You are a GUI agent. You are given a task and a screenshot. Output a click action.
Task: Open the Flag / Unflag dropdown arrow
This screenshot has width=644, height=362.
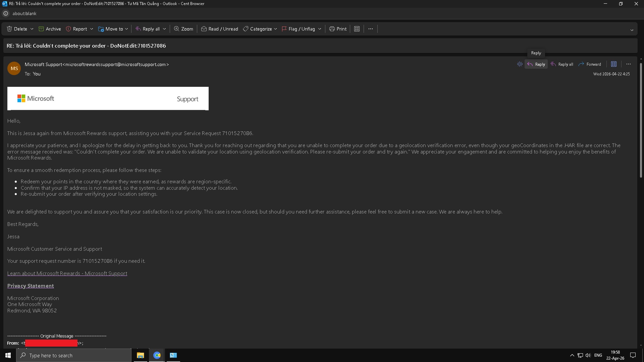pyautogui.click(x=320, y=29)
